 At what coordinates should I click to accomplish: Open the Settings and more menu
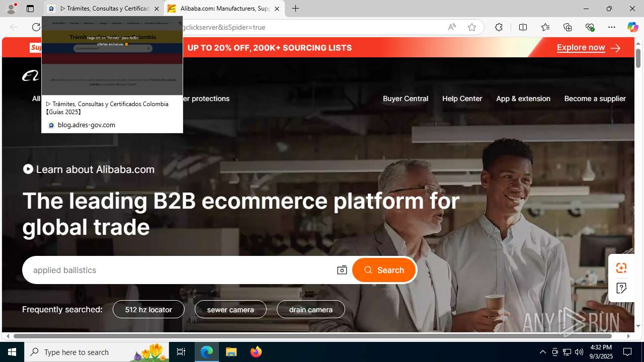(x=612, y=27)
